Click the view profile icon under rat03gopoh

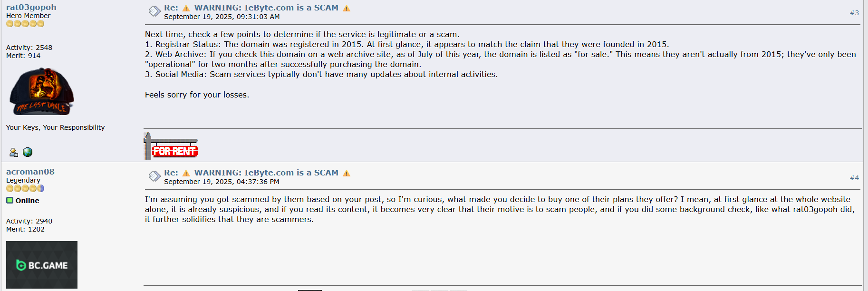pyautogui.click(x=14, y=152)
